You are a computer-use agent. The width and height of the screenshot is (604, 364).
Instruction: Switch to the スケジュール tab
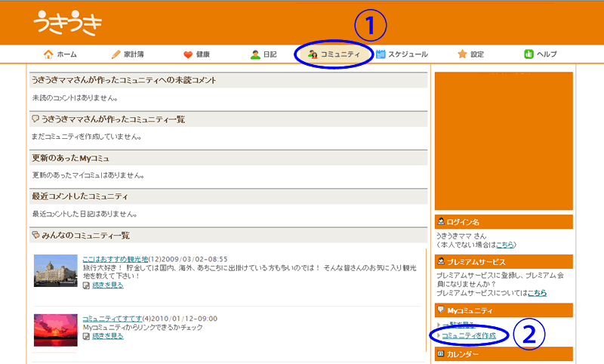408,54
